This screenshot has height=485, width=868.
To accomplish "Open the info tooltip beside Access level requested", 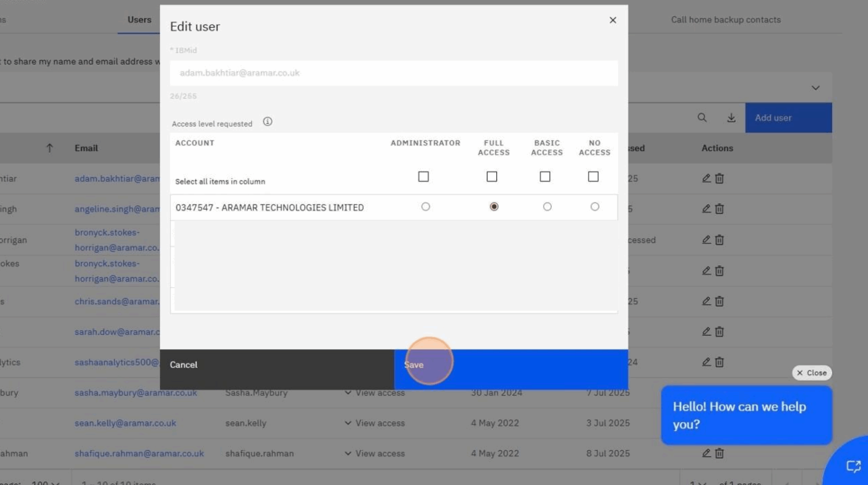I will tap(267, 122).
